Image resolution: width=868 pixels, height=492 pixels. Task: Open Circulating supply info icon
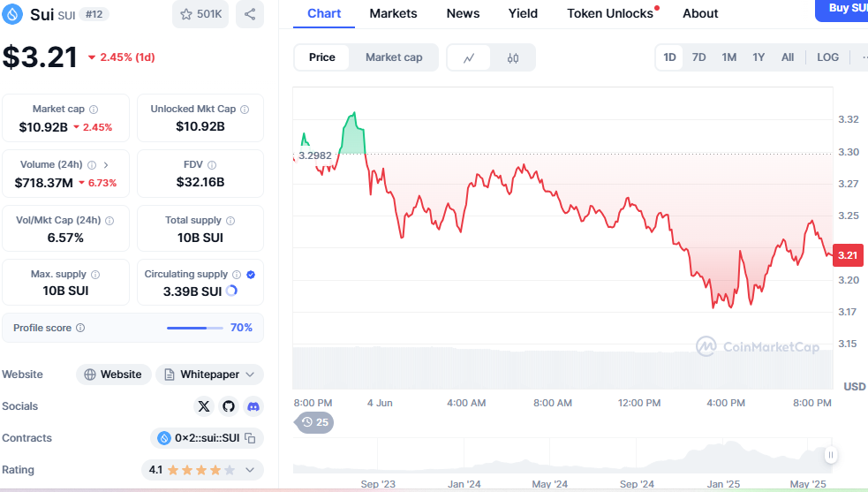pyautogui.click(x=237, y=274)
